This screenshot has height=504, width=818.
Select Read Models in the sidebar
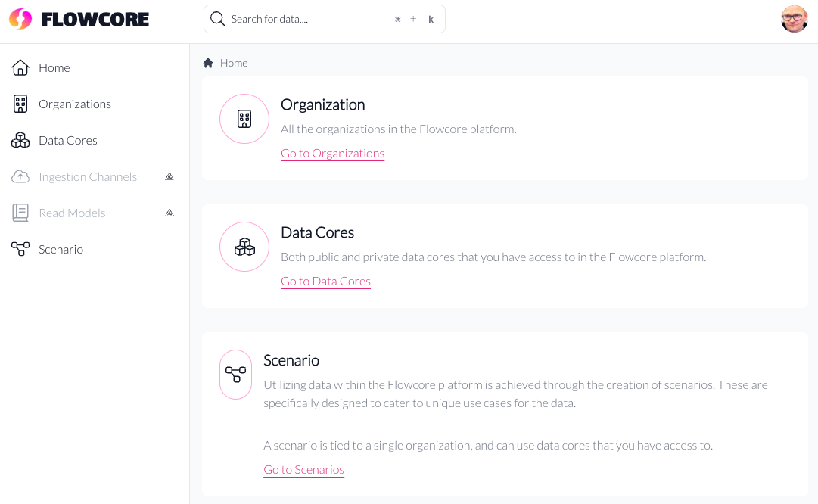click(x=72, y=213)
